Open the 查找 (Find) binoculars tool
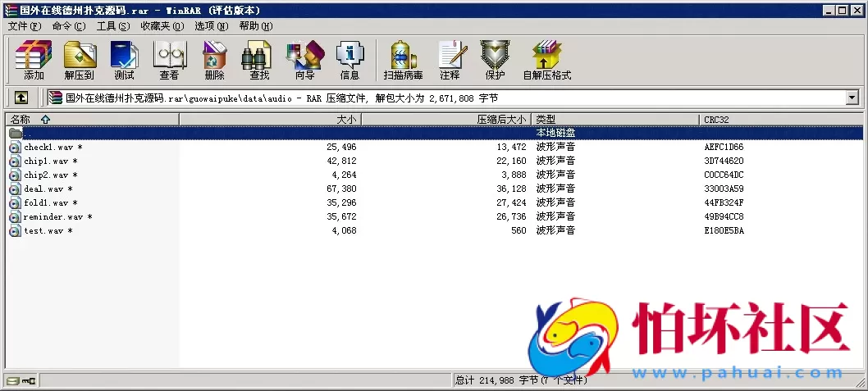 (x=259, y=60)
